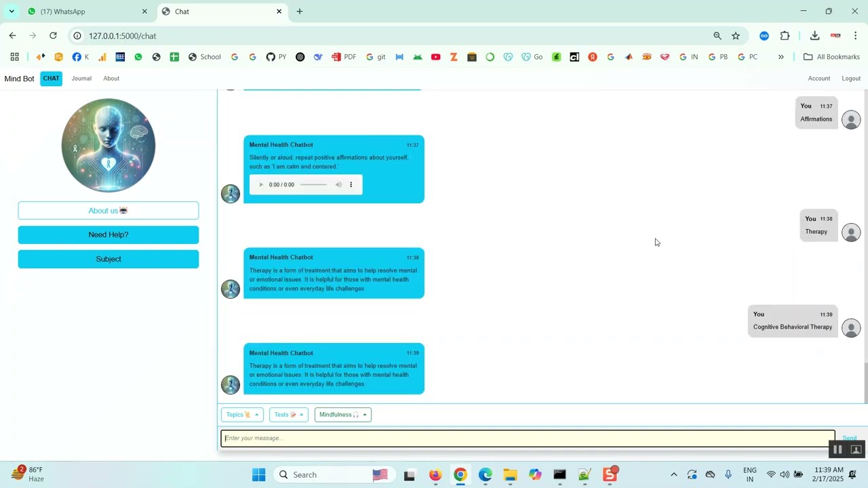
Task: Click the address bar URL
Action: coord(122,36)
